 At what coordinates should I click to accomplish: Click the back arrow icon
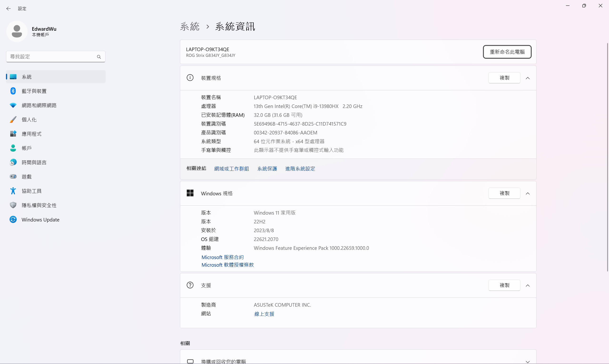(x=9, y=9)
